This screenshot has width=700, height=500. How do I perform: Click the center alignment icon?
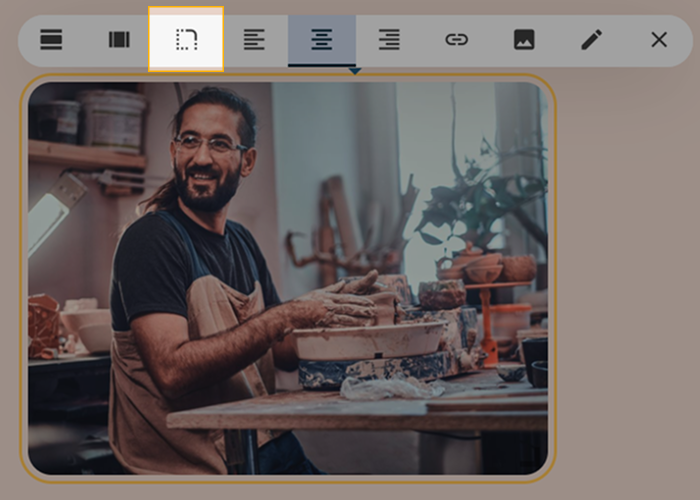[x=322, y=40]
